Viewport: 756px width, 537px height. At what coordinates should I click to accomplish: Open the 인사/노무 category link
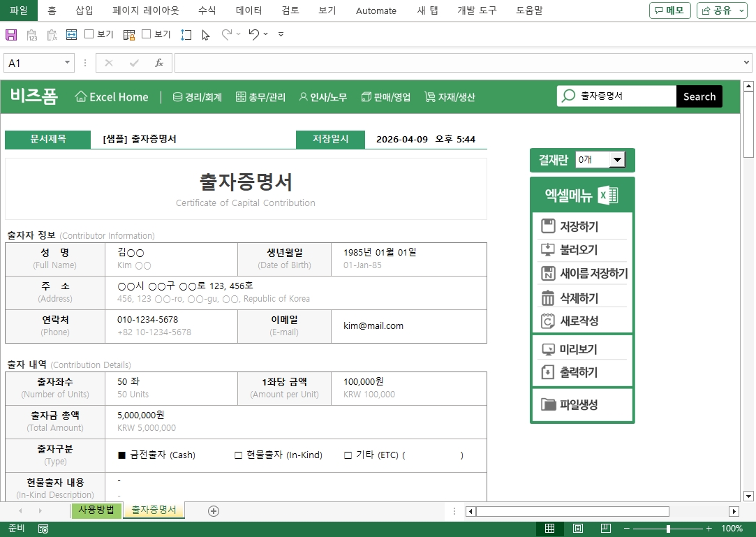point(323,97)
